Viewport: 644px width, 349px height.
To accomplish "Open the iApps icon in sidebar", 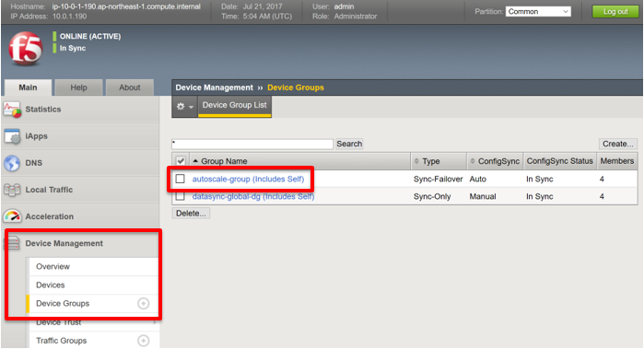I will pos(12,136).
